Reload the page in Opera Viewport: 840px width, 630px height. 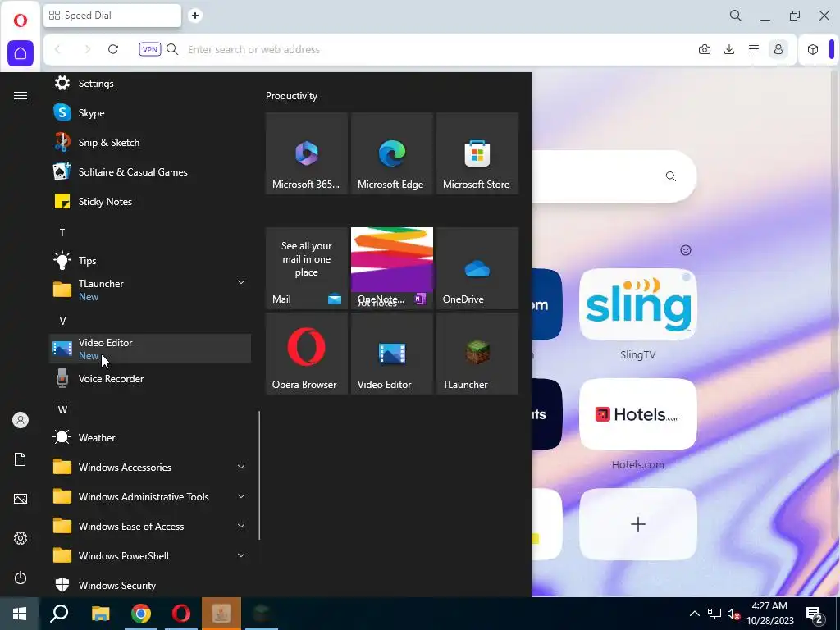(x=113, y=49)
